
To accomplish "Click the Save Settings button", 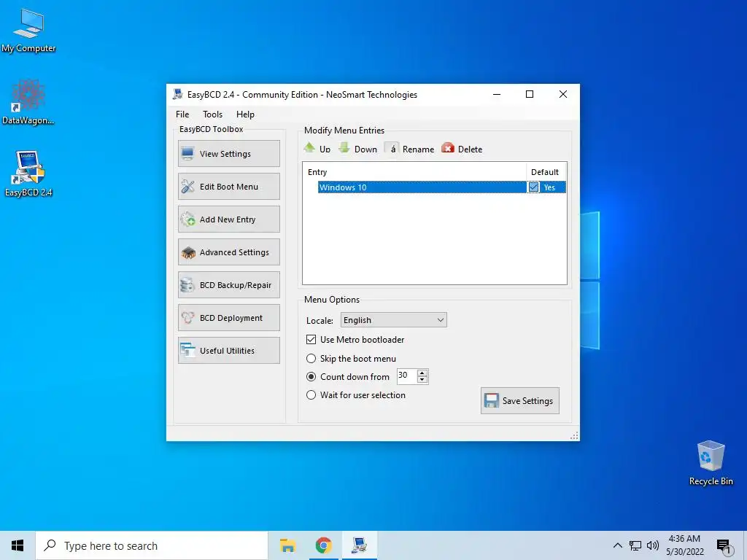I will [519, 400].
